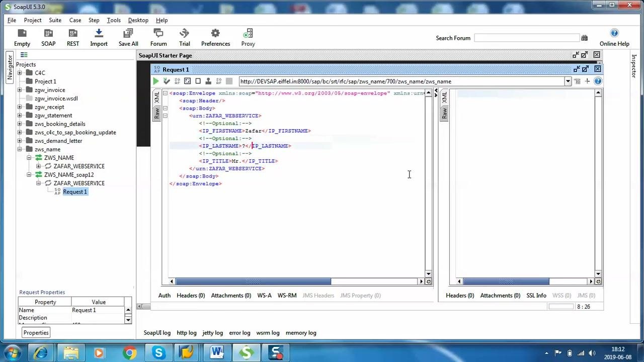Click the plus icon next to the endpoint field
The image size is (644, 362).
587,81
